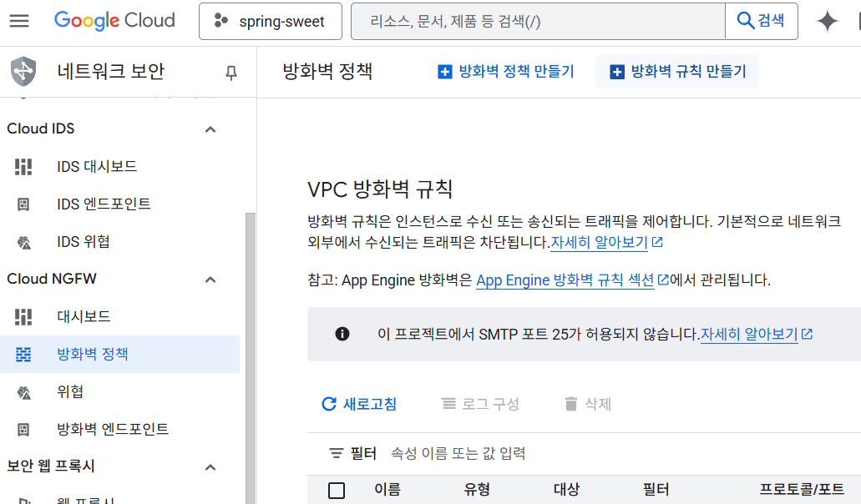Click the 방화벽 정책 page title
The height and width of the screenshot is (504, 861).
tap(328, 71)
